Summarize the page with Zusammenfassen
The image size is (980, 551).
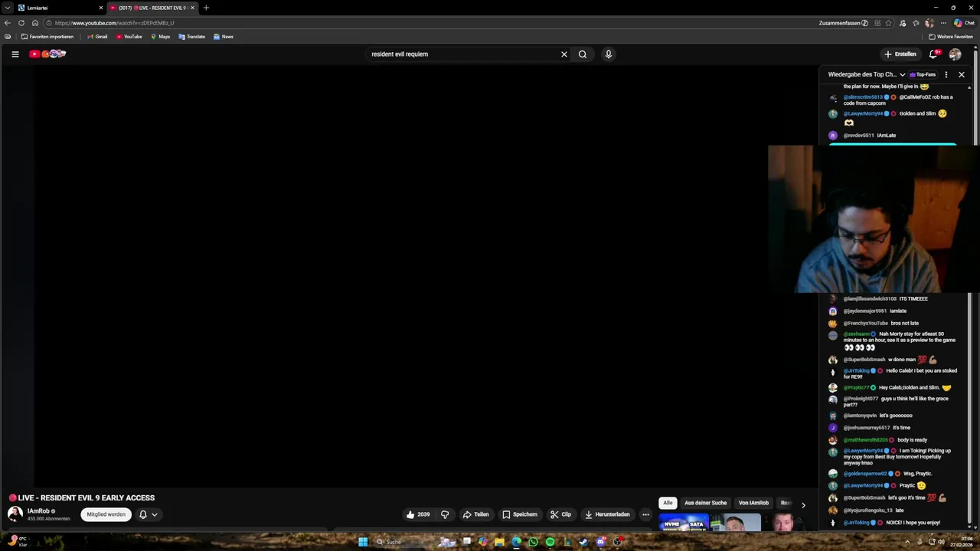[843, 23]
